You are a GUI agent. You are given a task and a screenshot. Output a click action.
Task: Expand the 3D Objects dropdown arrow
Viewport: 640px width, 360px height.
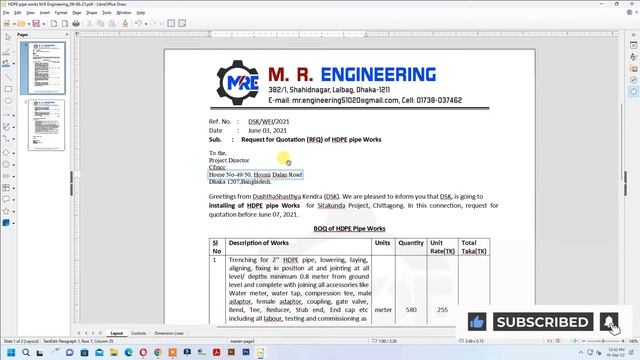(13, 223)
